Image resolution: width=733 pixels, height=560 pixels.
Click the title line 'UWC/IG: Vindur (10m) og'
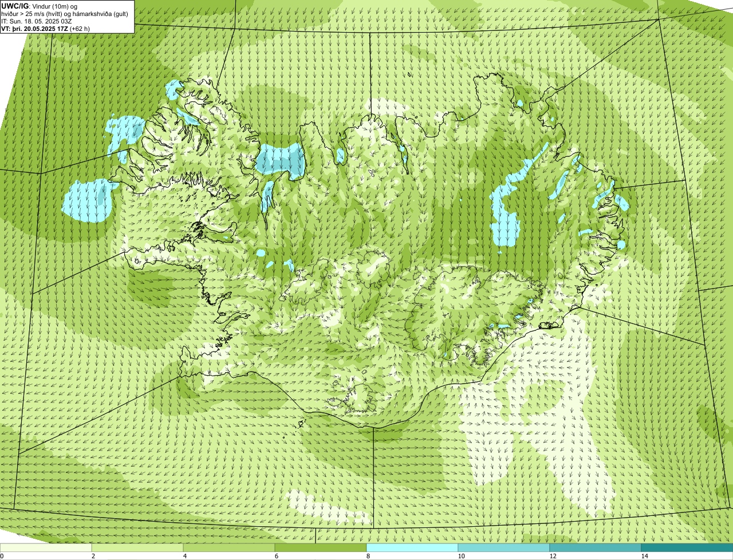coord(39,6)
